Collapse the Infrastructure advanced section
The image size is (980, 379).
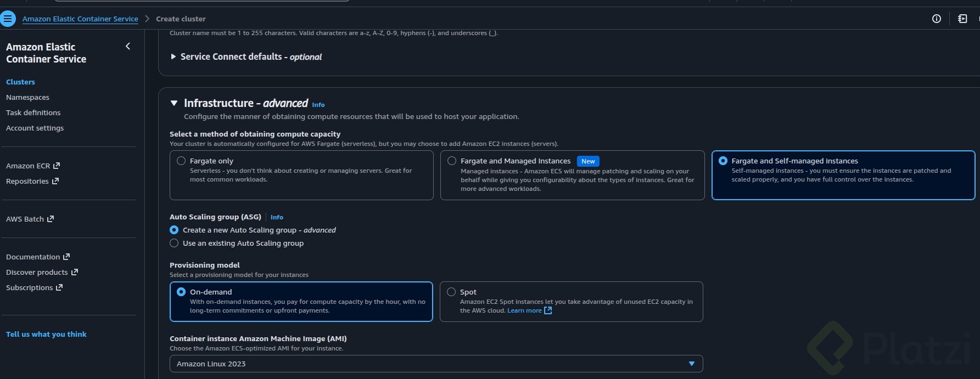pyautogui.click(x=174, y=103)
